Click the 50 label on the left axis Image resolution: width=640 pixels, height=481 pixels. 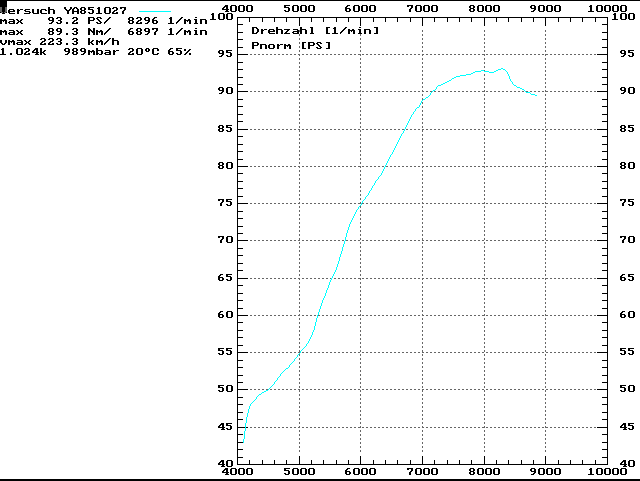pyautogui.click(x=224, y=389)
